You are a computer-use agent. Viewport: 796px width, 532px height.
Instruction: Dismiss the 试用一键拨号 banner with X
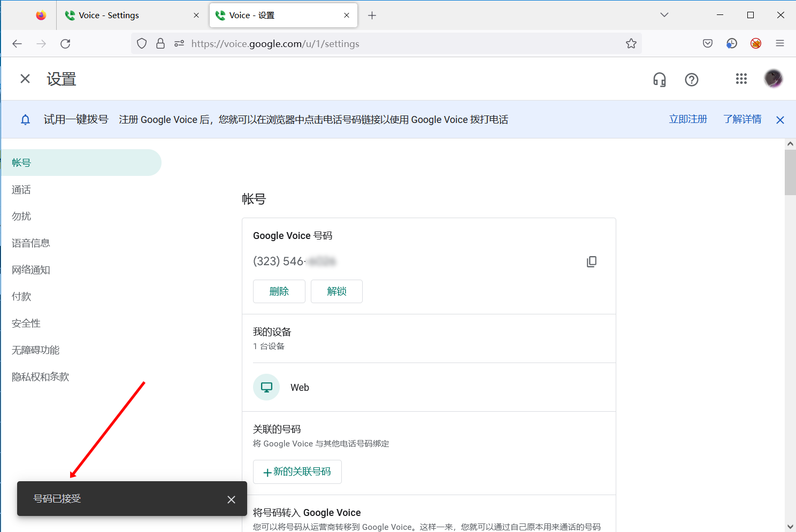(x=780, y=120)
